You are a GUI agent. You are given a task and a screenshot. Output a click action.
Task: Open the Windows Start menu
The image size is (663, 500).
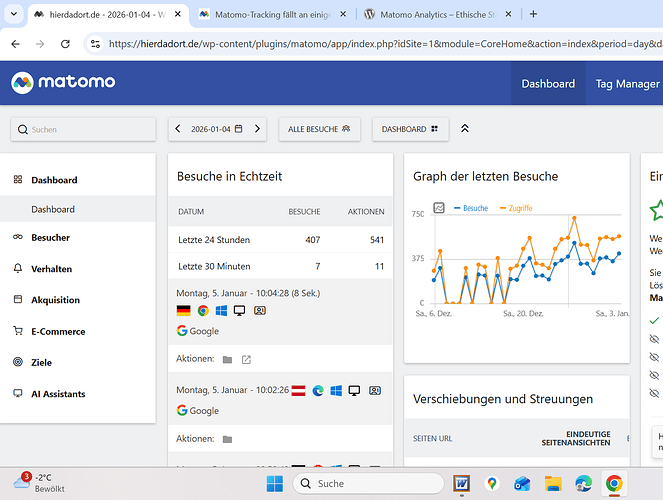[x=276, y=484]
